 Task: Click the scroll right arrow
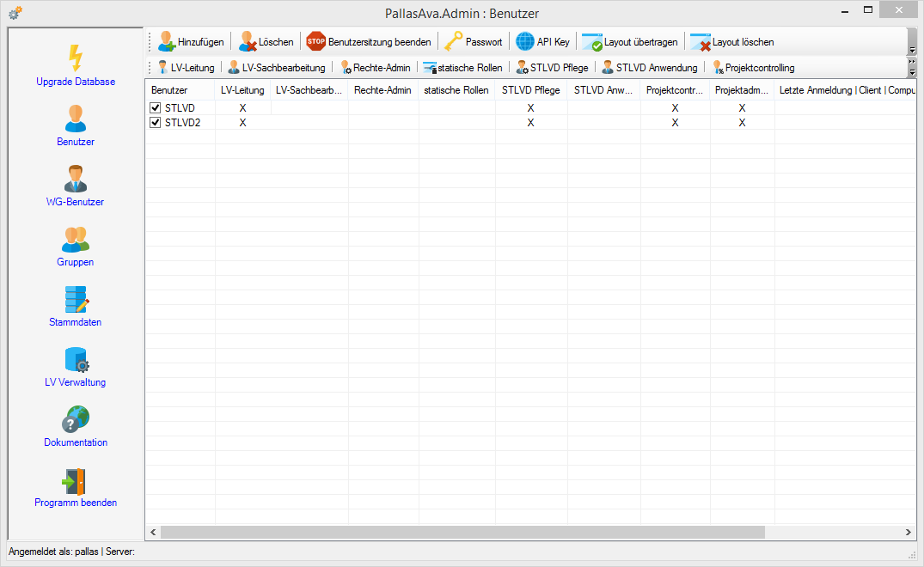[908, 533]
